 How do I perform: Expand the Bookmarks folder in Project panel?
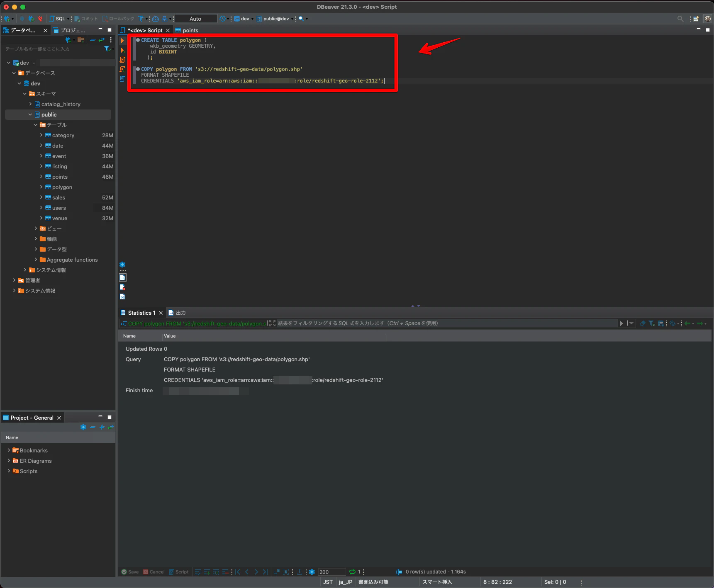[9, 450]
